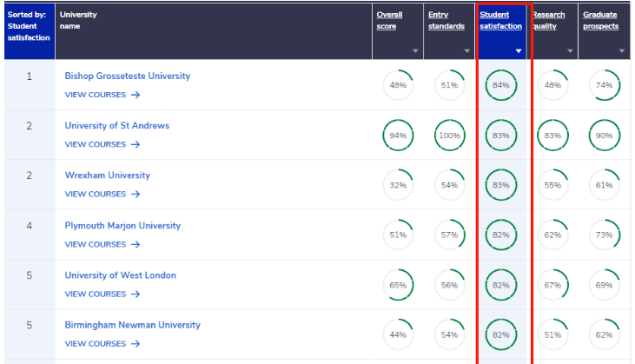Click St Andrews 90% graduate prospects circle
635x364 pixels.
[x=605, y=136]
